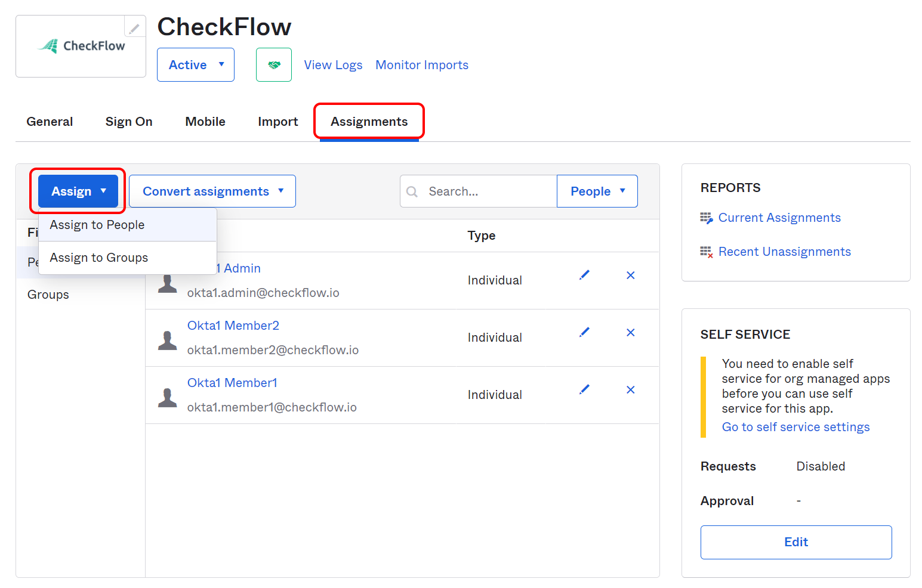922x588 pixels.
Task: Focus the Search input field
Action: point(479,191)
